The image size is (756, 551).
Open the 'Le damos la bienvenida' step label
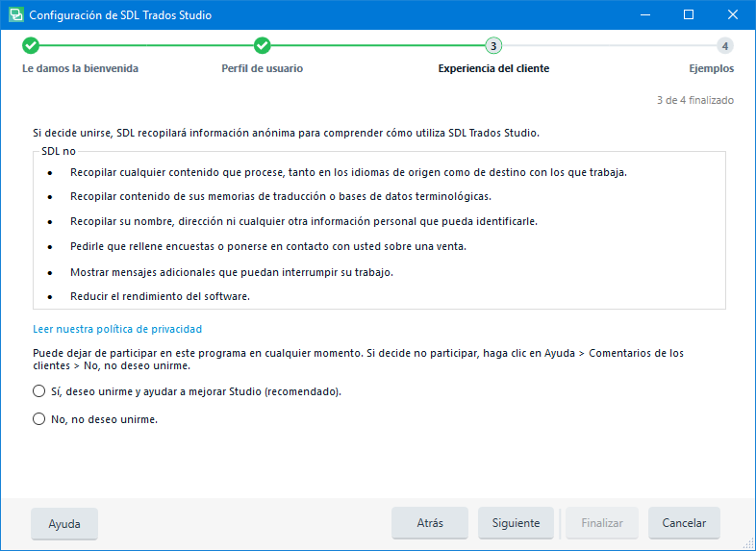point(80,68)
